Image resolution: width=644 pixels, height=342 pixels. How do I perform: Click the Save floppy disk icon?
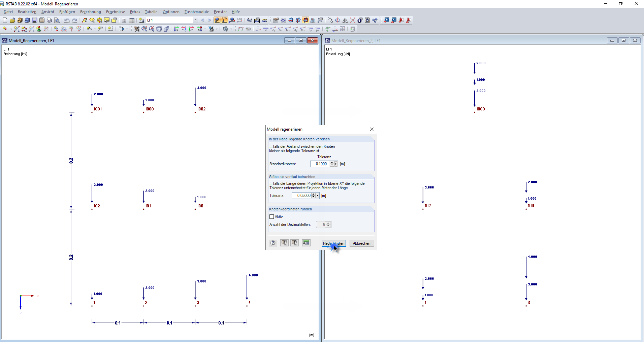coord(34,20)
